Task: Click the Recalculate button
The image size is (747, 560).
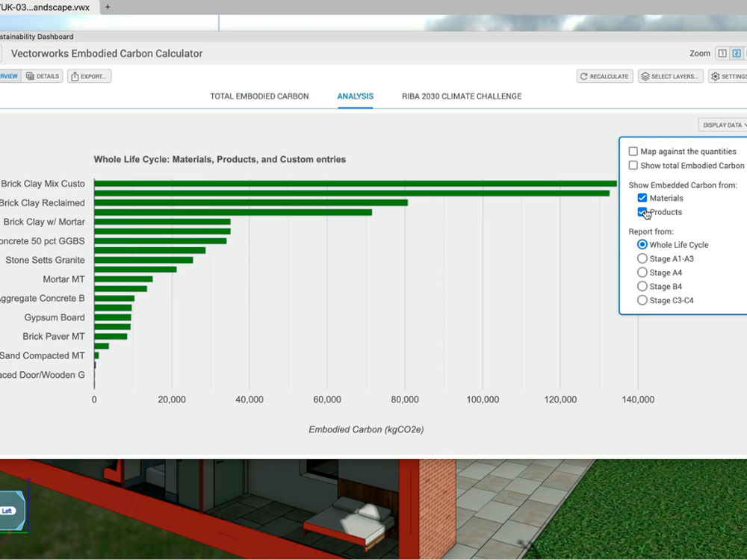Action: click(605, 76)
